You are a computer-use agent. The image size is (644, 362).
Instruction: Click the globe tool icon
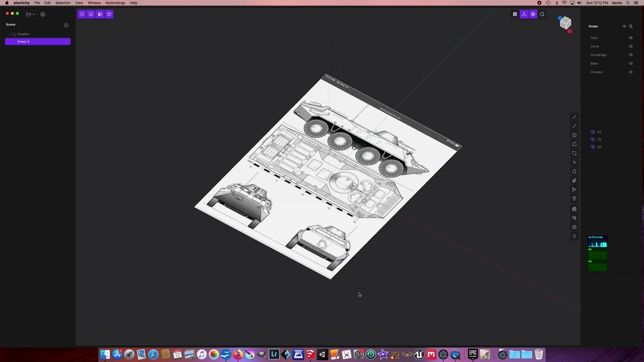[x=574, y=209]
